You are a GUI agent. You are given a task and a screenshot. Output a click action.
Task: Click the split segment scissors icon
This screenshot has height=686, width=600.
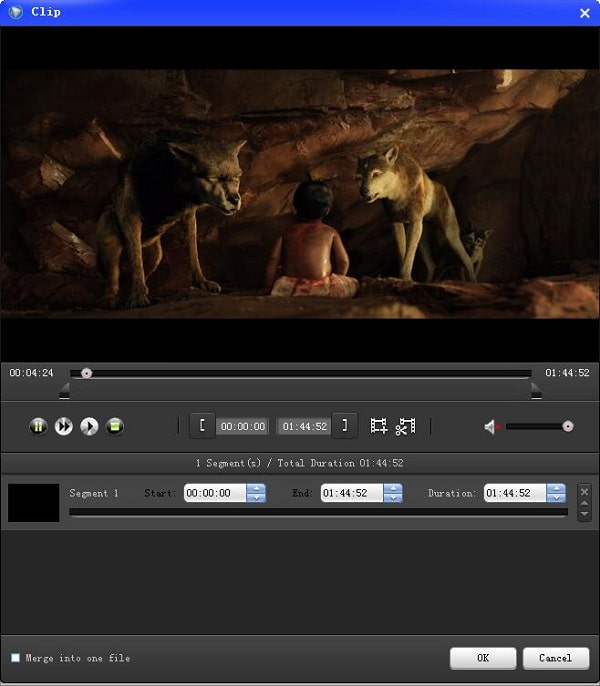(405, 426)
